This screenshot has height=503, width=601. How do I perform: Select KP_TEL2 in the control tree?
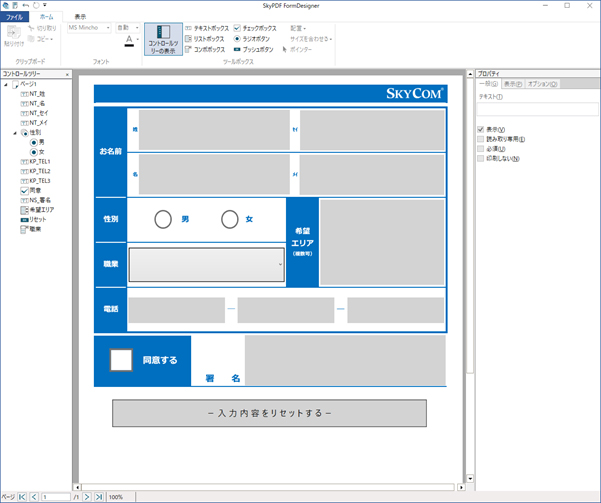[x=35, y=171]
